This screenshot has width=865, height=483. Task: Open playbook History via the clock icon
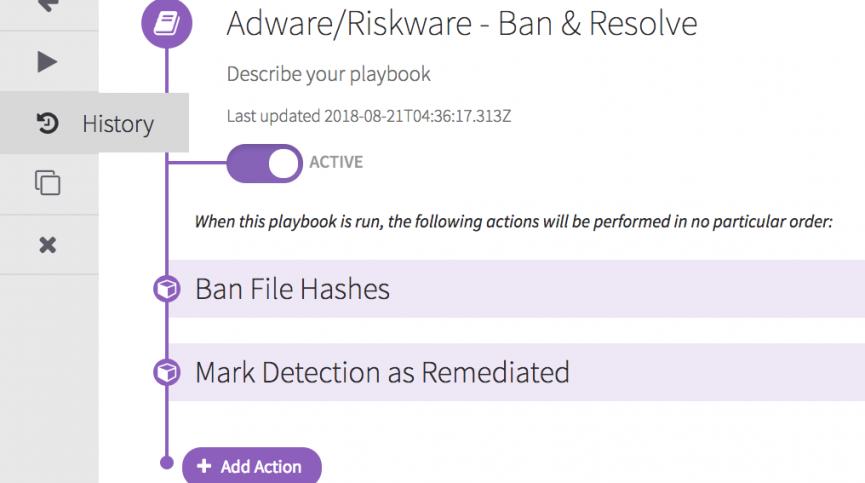point(47,124)
